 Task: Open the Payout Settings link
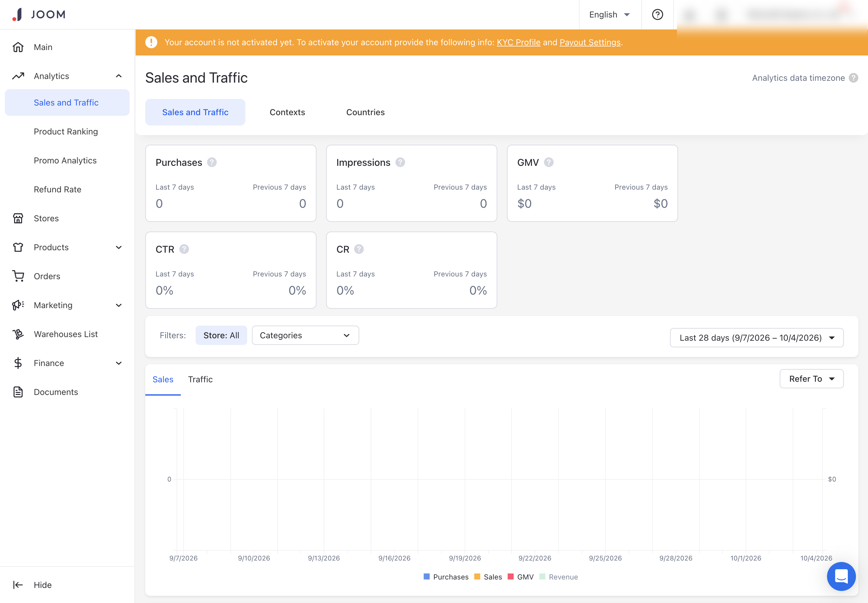(590, 42)
